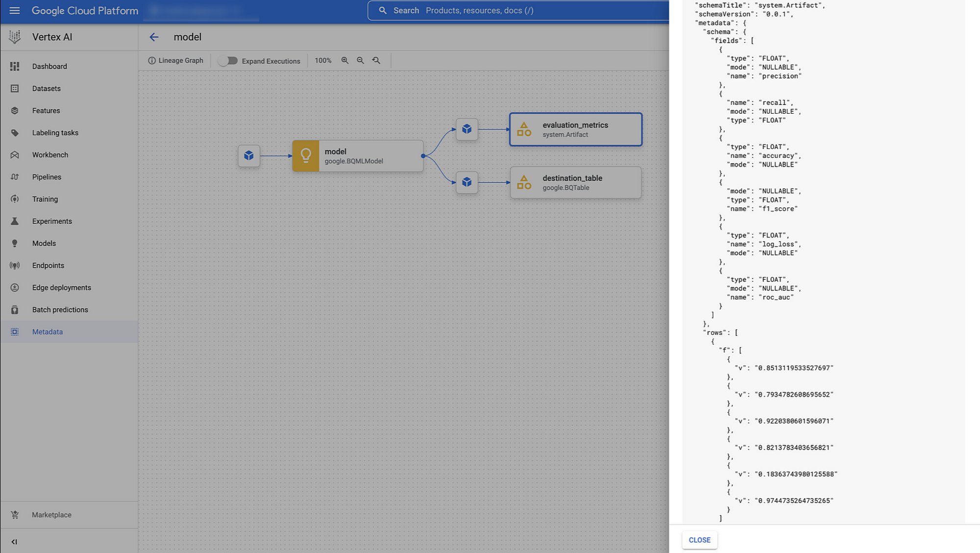Click the value "0.8513119533527697"
This screenshot has width=980, height=553.
[x=794, y=368]
